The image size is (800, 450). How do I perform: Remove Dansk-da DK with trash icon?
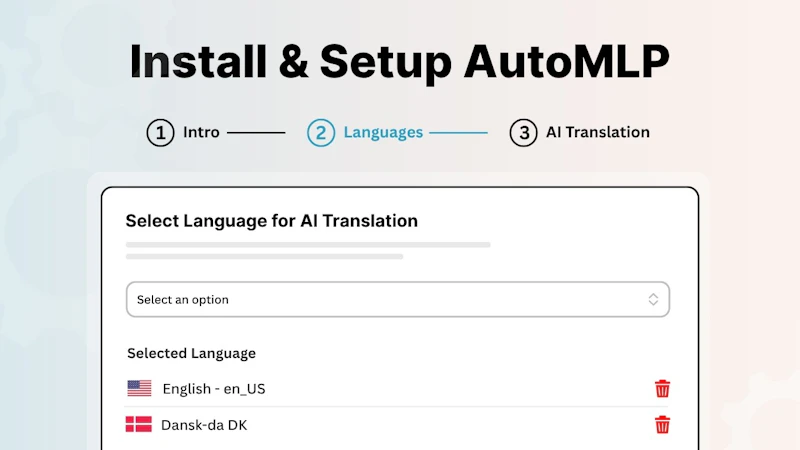click(x=662, y=424)
